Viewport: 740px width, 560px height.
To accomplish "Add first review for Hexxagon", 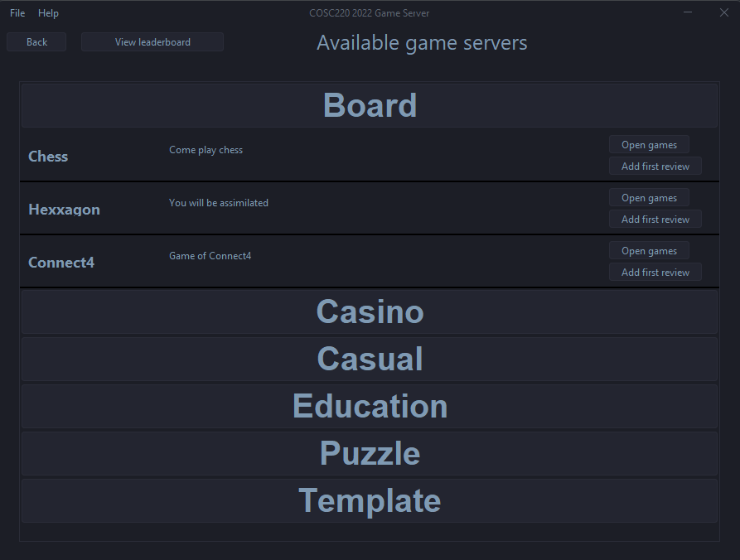I will click(x=655, y=219).
